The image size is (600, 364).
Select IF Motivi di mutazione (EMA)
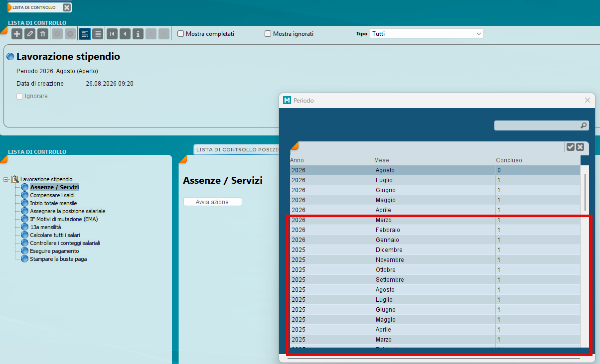tap(64, 219)
